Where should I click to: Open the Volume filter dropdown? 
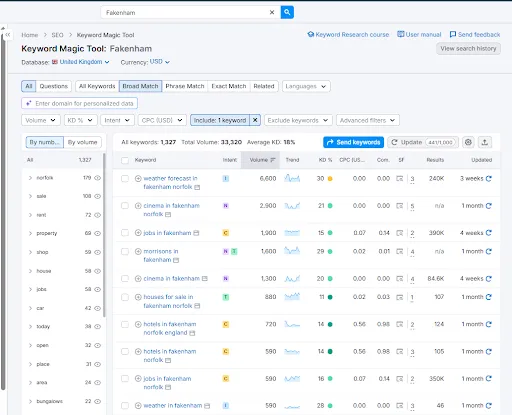[41, 120]
